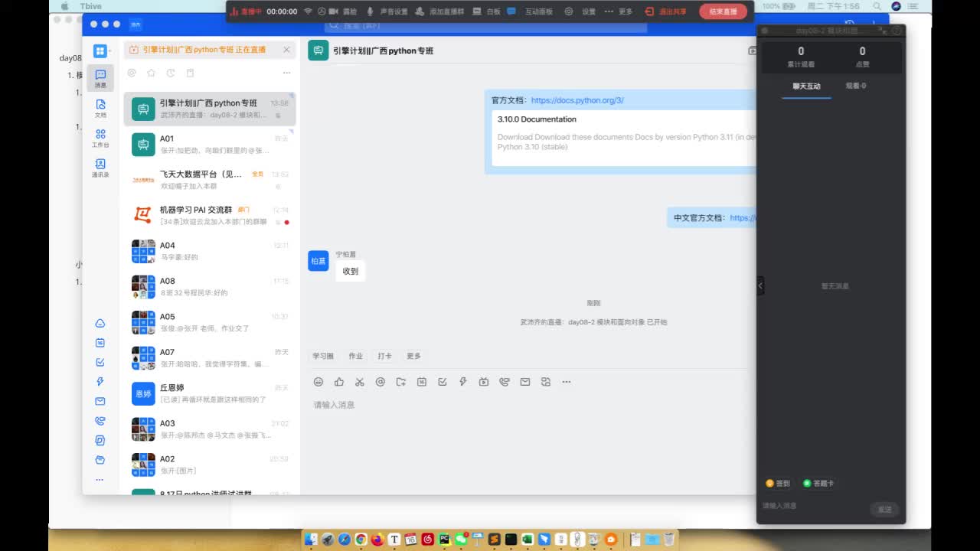Viewport: 980px width, 551px height.
Task: Open the A04 group conversation
Action: (210, 251)
